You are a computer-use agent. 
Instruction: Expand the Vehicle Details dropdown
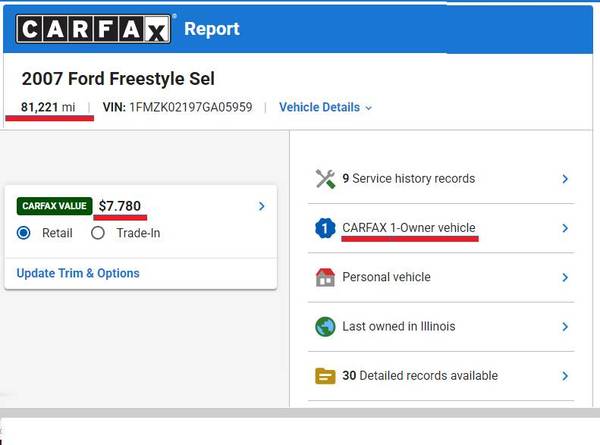pos(325,107)
